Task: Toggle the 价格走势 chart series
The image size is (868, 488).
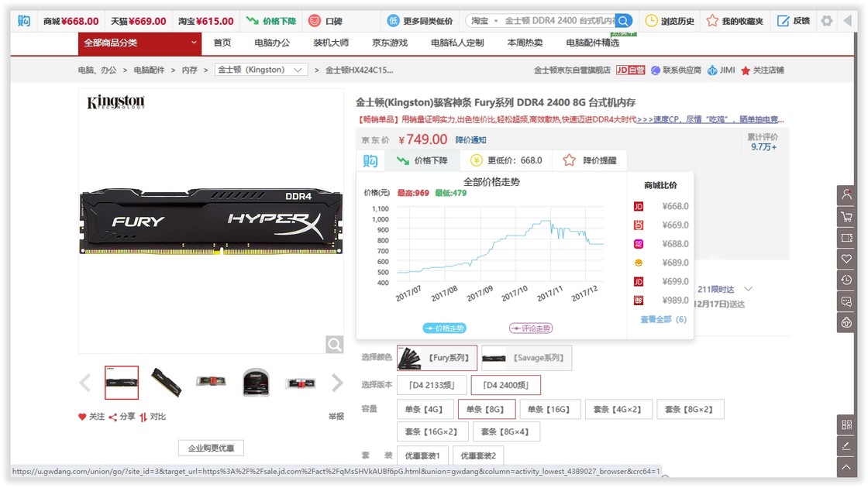Action: point(445,328)
